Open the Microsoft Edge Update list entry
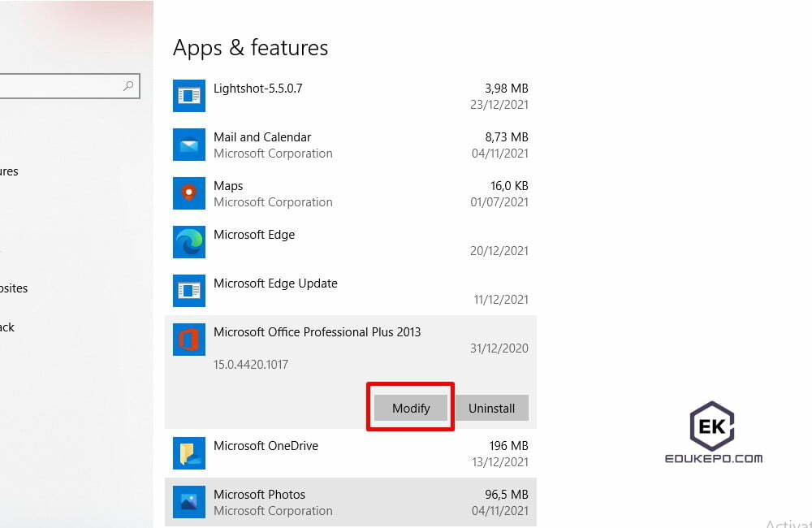812x528 pixels. (x=275, y=283)
